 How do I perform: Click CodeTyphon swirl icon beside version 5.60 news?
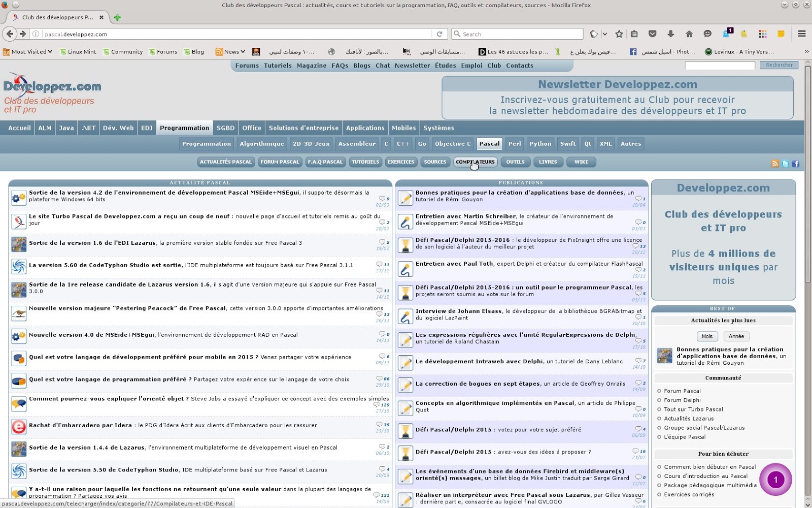[x=19, y=266]
